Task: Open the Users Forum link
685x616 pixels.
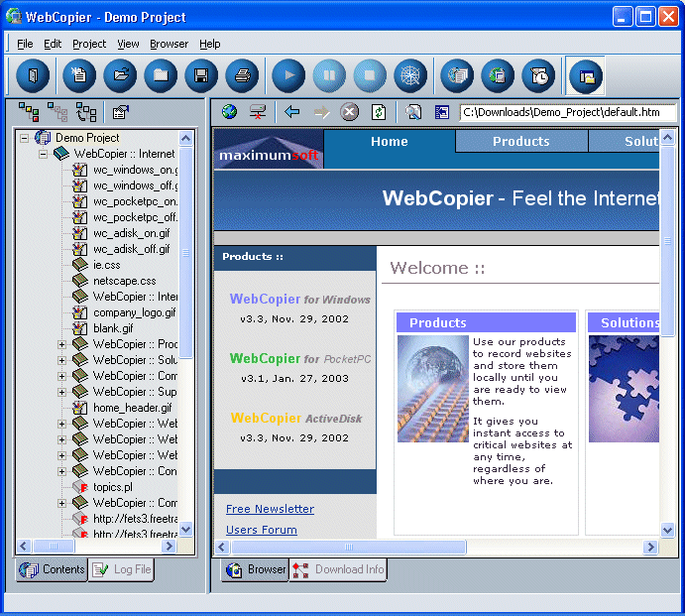Action: 262,530
